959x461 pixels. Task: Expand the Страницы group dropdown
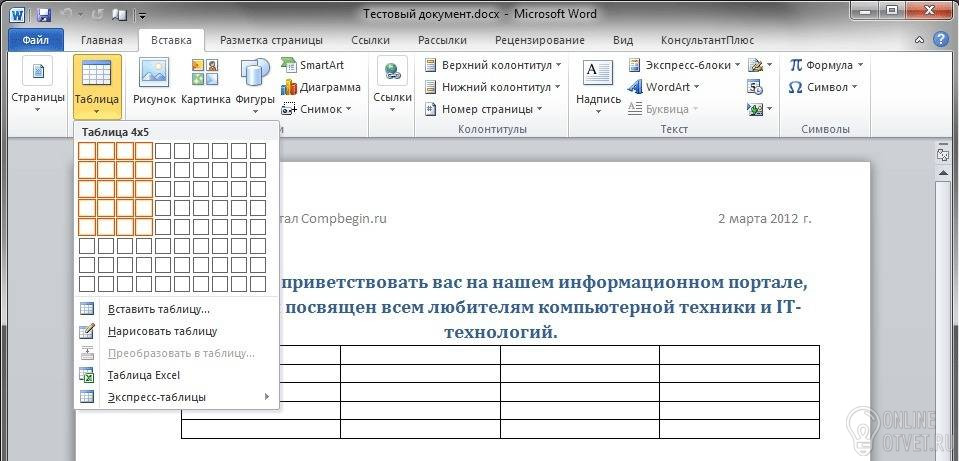tap(37, 86)
